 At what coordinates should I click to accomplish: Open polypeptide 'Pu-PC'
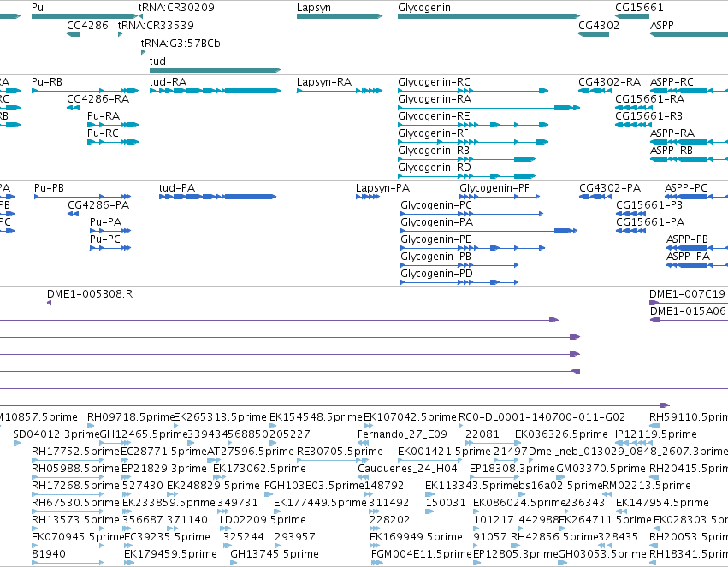(x=105, y=239)
